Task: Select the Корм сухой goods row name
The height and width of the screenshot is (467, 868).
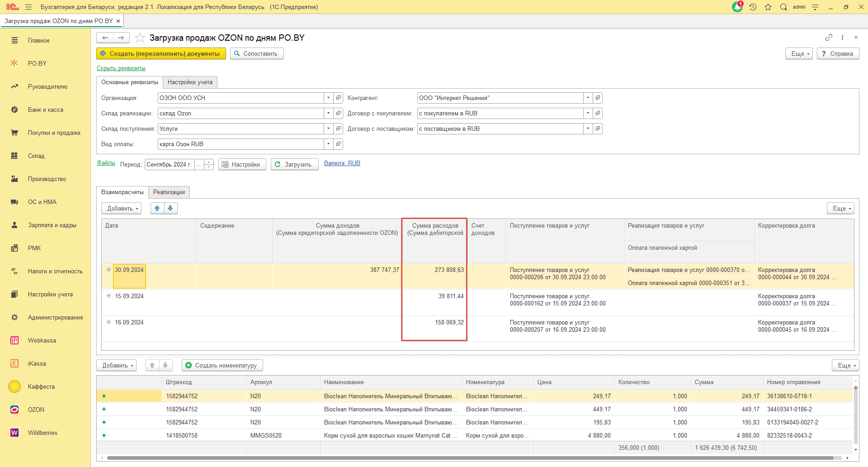Action: tap(391, 435)
